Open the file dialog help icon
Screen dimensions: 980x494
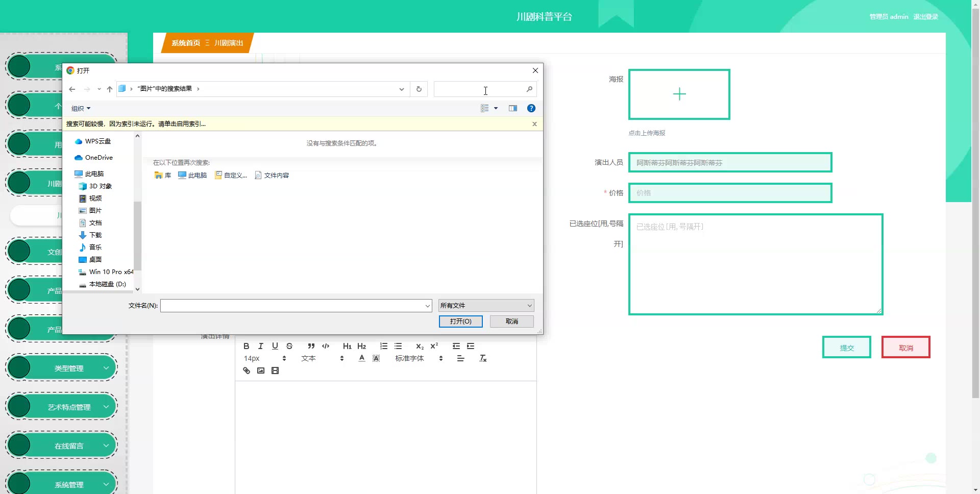(x=531, y=108)
